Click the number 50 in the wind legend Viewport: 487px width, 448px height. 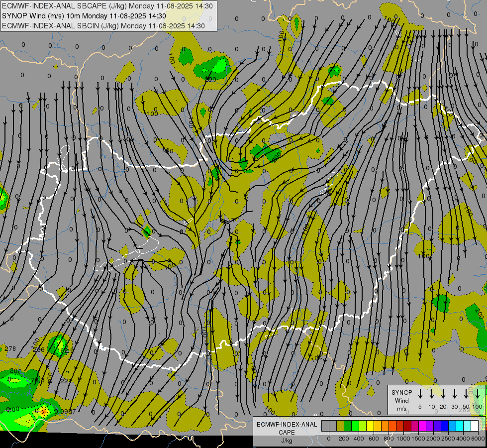[466, 407]
